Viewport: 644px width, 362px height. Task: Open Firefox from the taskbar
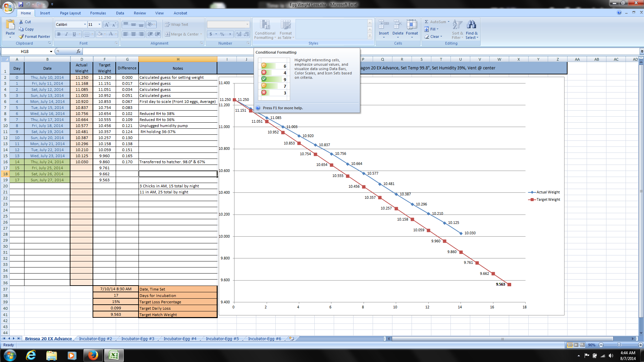[x=93, y=355]
